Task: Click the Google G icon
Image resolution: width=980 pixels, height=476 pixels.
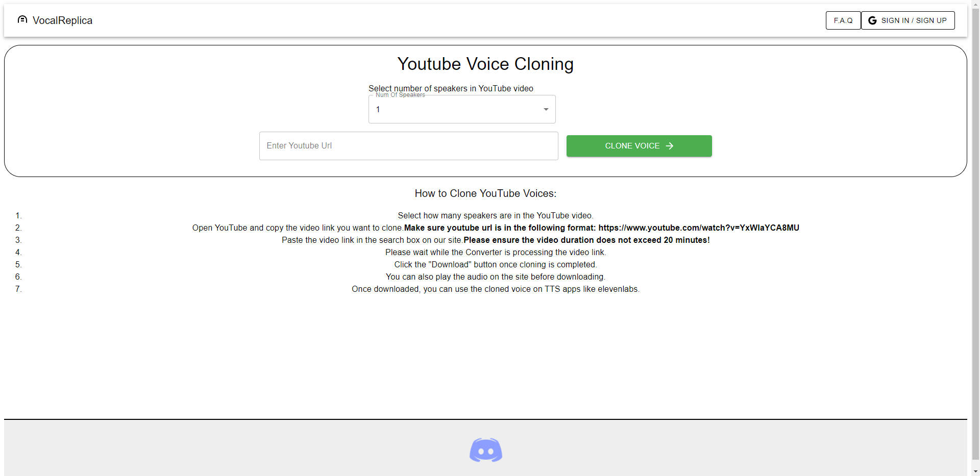Action: pos(872,20)
